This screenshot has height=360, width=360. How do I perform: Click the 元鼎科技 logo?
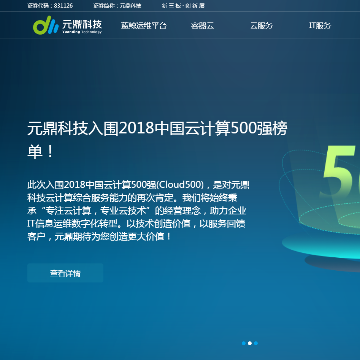coord(68,25)
